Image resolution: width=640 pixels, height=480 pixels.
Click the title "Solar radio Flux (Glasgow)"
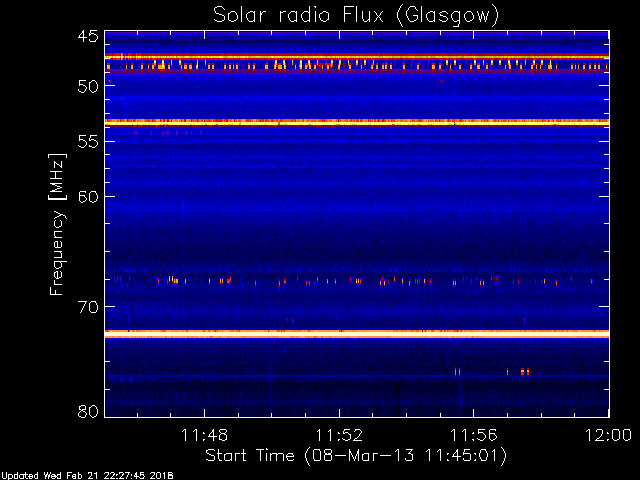tap(356, 16)
